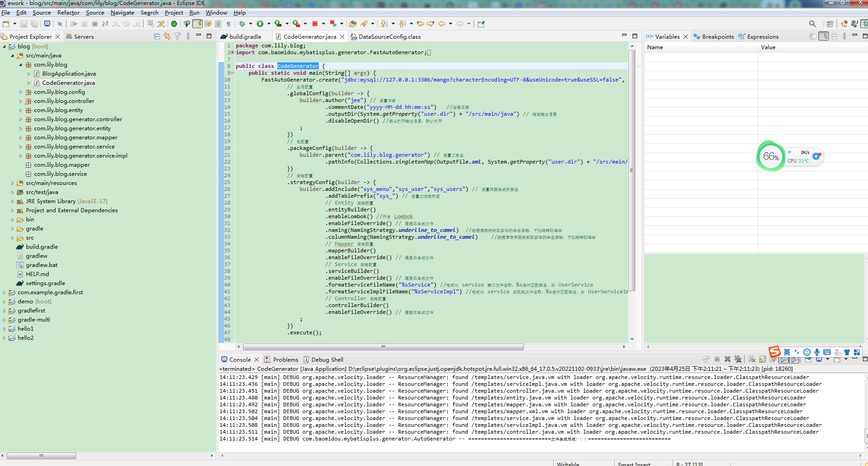The height and width of the screenshot is (466, 868).
Task: Click the red Terminate square icon
Action: pyautogui.click(x=315, y=24)
